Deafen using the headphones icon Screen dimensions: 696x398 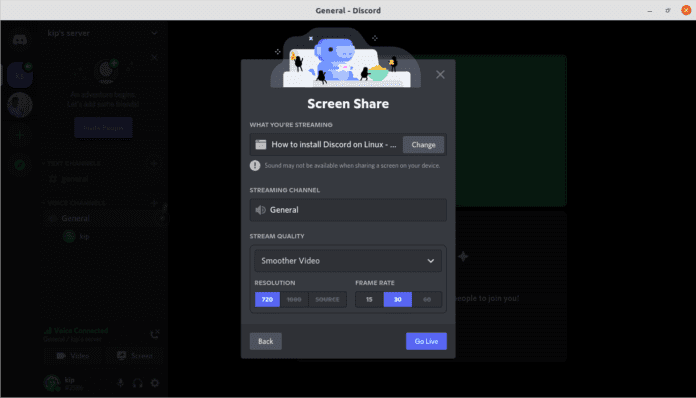tap(138, 383)
